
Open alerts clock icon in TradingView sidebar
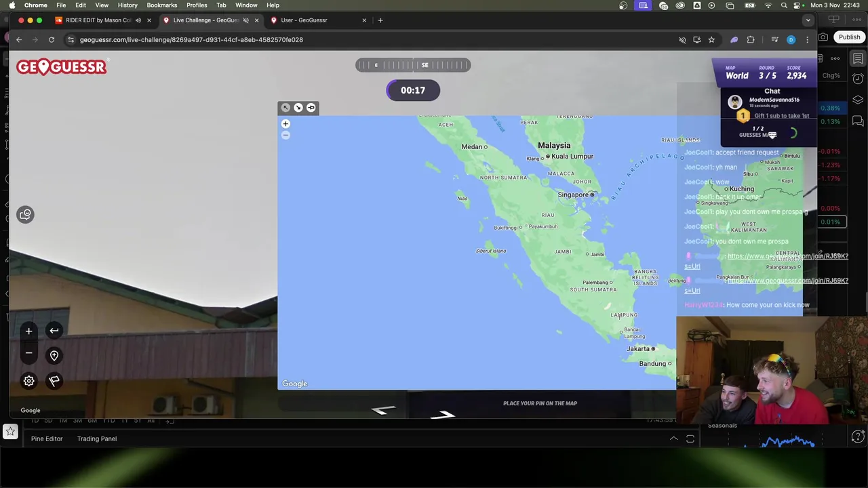coord(858,79)
